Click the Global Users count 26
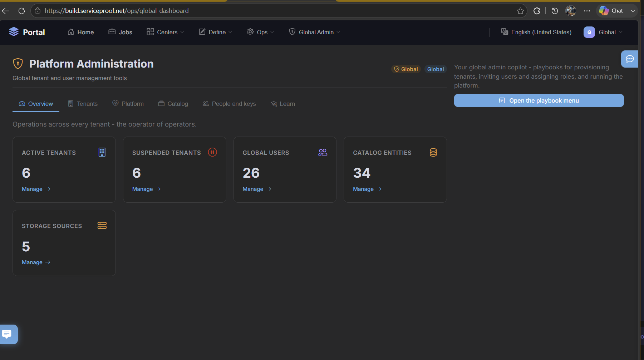This screenshot has width=644, height=360. 251,173
